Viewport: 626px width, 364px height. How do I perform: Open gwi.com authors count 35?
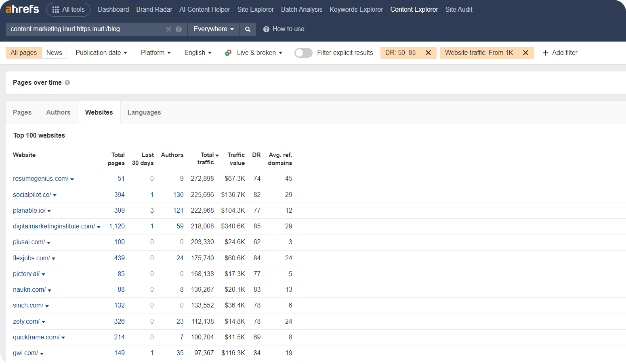pyautogui.click(x=180, y=353)
